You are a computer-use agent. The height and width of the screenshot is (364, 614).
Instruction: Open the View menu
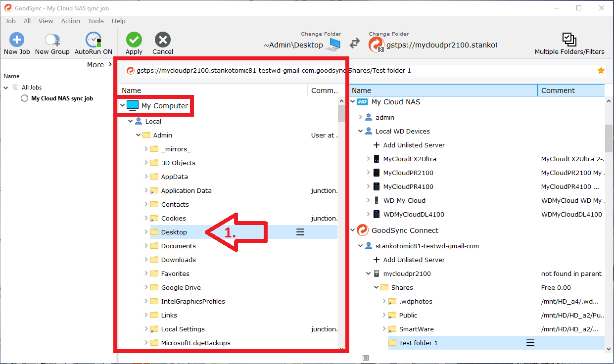pos(46,21)
